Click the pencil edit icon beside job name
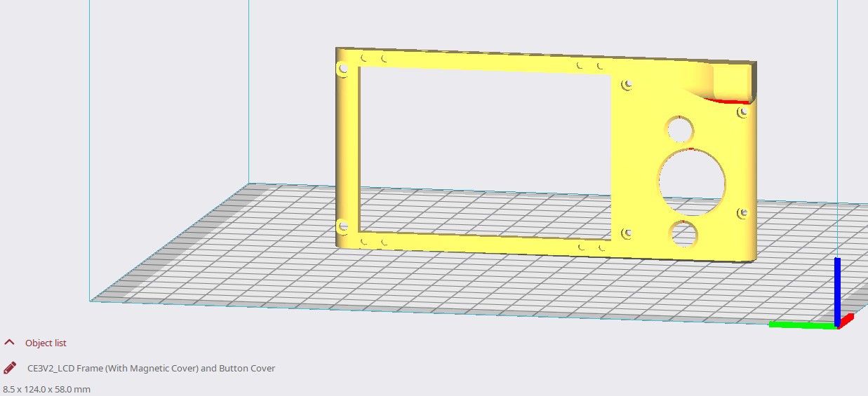Screen dimensions: 868x396 click(x=10, y=368)
